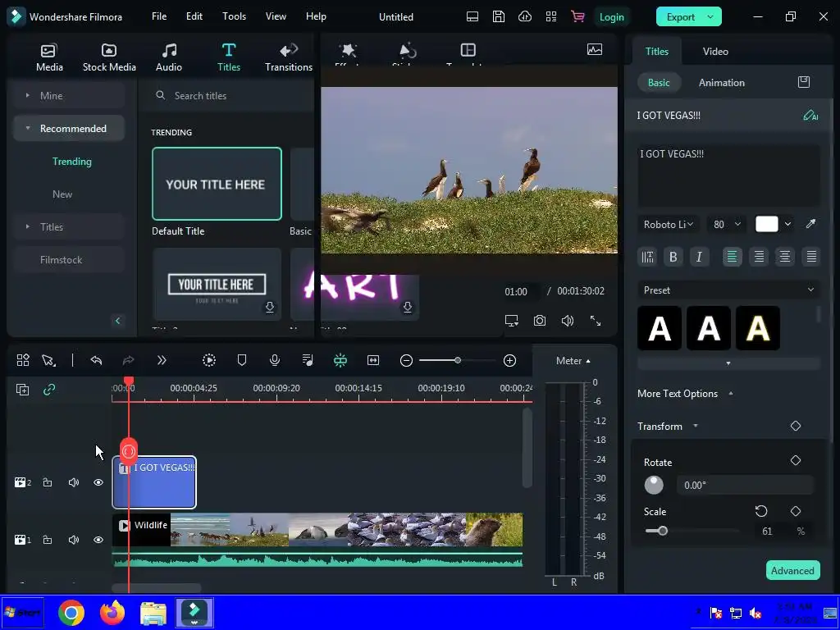This screenshot has height=630, width=840.
Task: Take a snapshot with camera icon
Action: (x=539, y=321)
